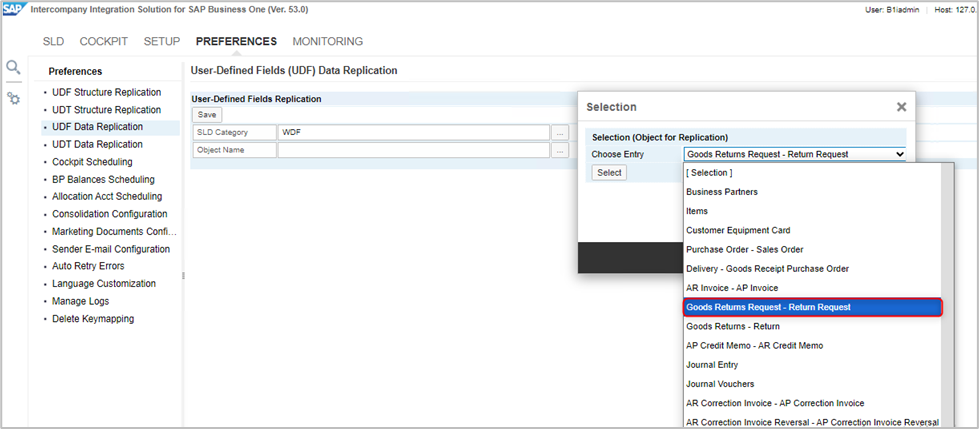
Task: Switch to the MONITORING tab
Action: 327,42
